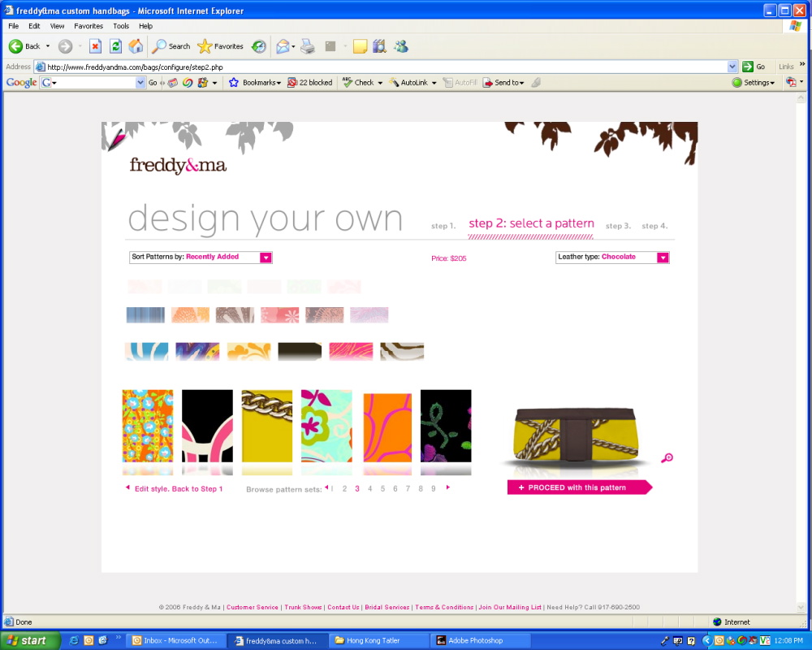
Task: Print the page using the printer icon
Action: (308, 46)
